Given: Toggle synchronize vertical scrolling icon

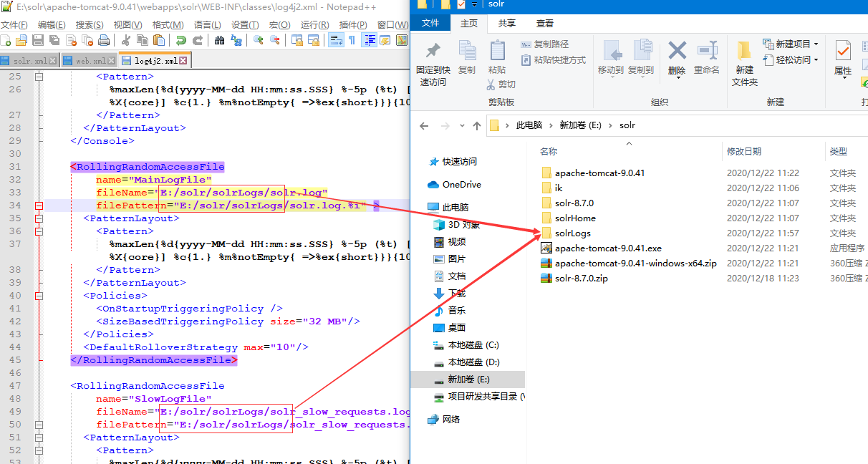Looking at the screenshot, I should pos(297,40).
